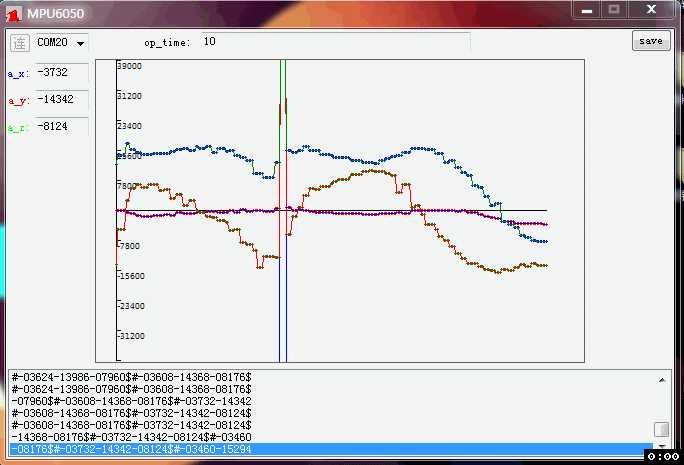Image resolution: width=684 pixels, height=465 pixels.
Task: Click the op_time label
Action: (x=167, y=43)
